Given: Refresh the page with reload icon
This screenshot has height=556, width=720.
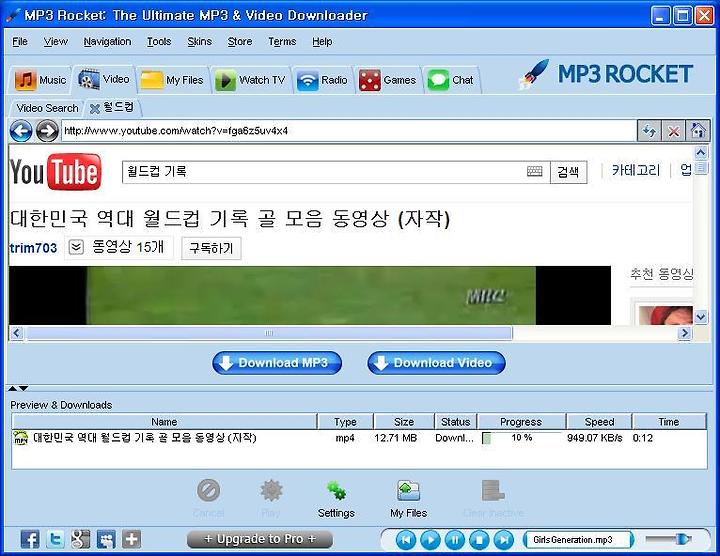Looking at the screenshot, I should (x=649, y=132).
